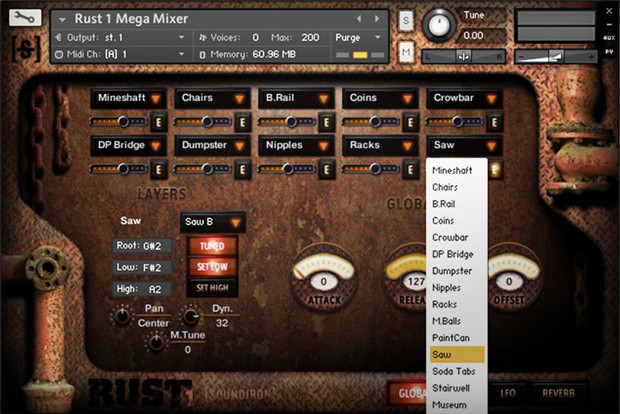
Task: Click the Tune knob
Action: pos(439,25)
